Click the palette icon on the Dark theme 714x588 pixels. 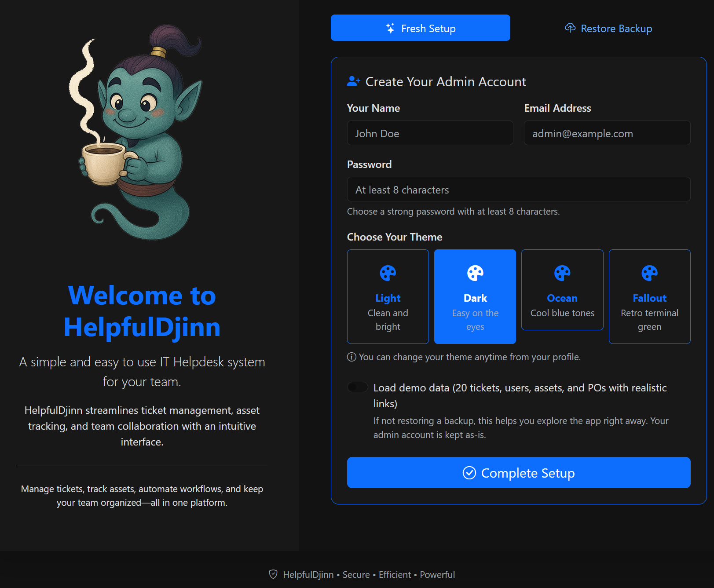click(475, 273)
